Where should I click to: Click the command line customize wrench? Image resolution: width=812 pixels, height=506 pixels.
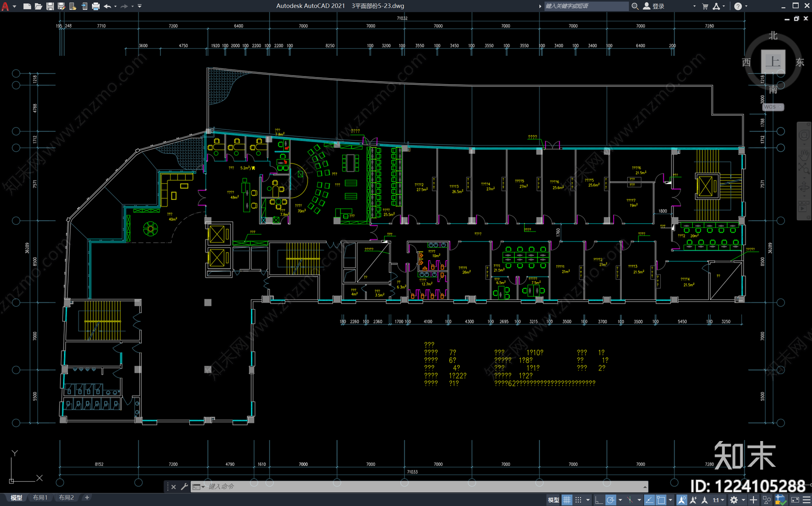[x=184, y=486]
